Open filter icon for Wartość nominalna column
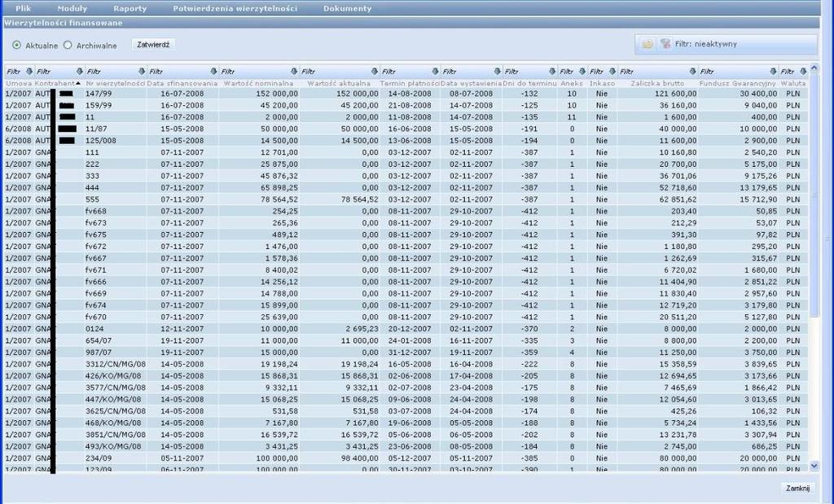This screenshot has width=834, height=504. pos(294,71)
